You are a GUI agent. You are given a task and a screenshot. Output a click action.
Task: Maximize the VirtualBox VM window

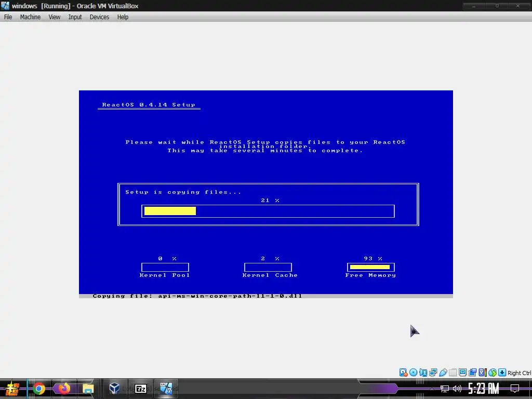[x=497, y=6]
